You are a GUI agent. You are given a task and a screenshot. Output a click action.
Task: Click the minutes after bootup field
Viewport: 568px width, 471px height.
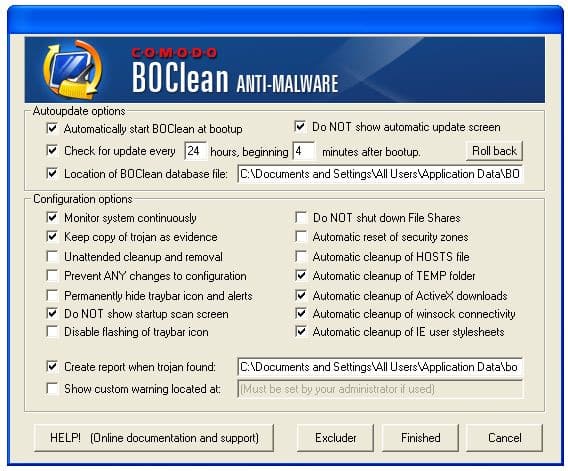coord(304,151)
